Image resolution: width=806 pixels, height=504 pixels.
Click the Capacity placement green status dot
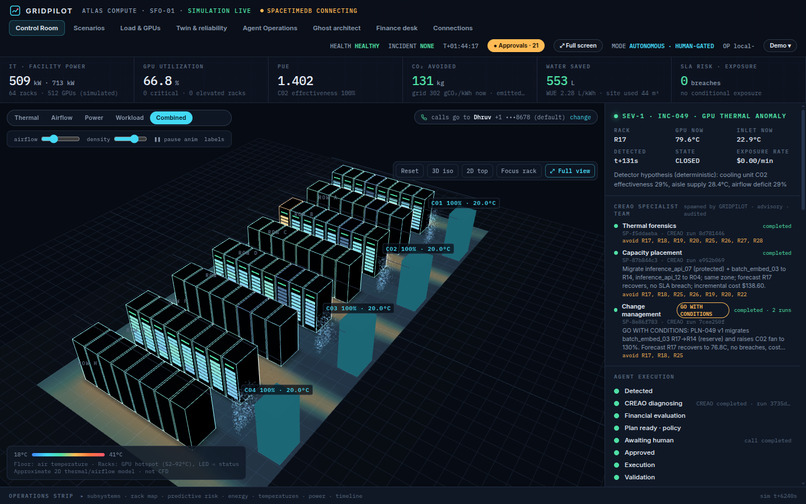click(616, 253)
